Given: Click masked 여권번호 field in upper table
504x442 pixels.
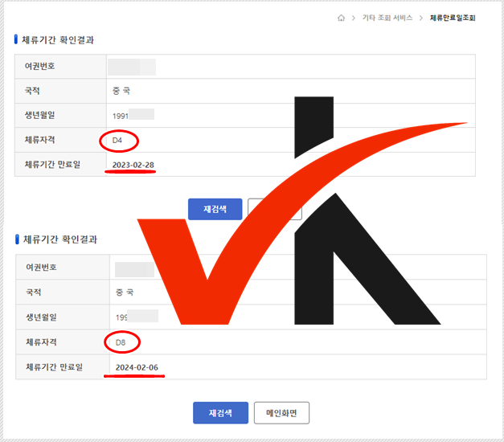Looking at the screenshot, I should 132,67.
